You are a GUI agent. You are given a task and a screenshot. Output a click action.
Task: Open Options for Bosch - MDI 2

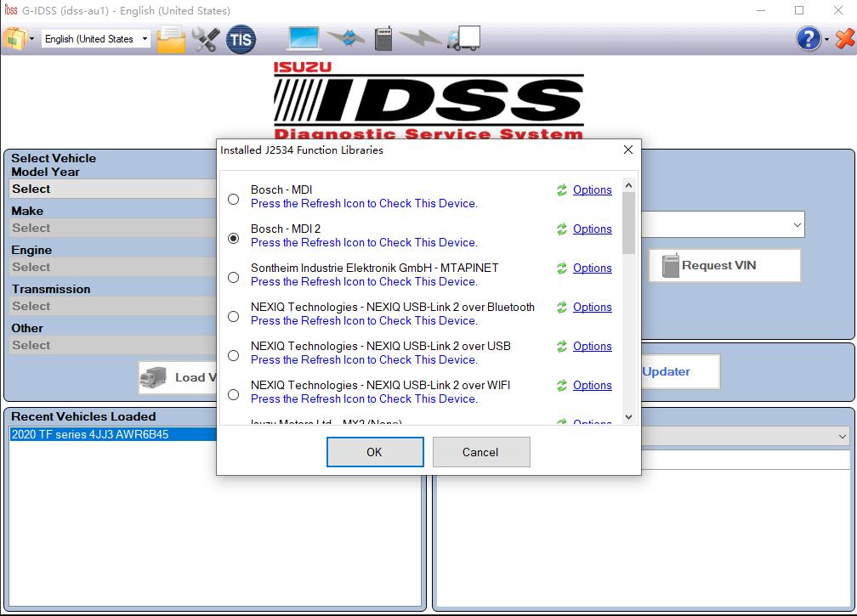pyautogui.click(x=592, y=229)
